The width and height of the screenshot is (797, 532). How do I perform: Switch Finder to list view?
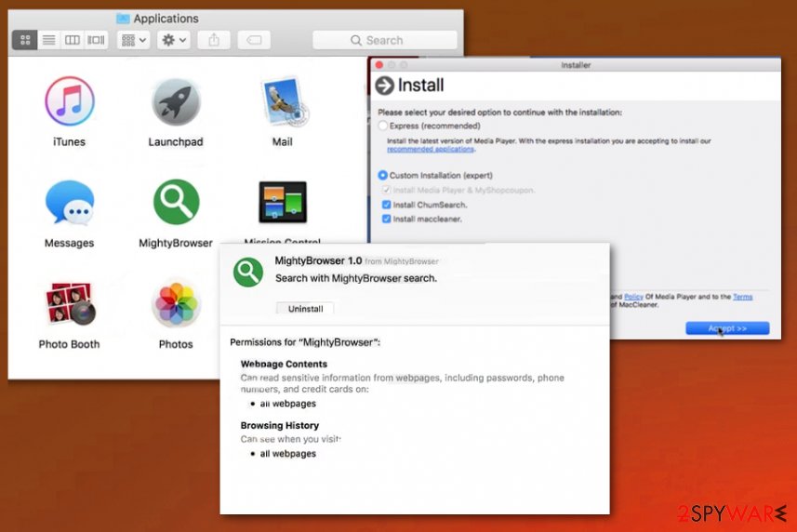click(48, 40)
